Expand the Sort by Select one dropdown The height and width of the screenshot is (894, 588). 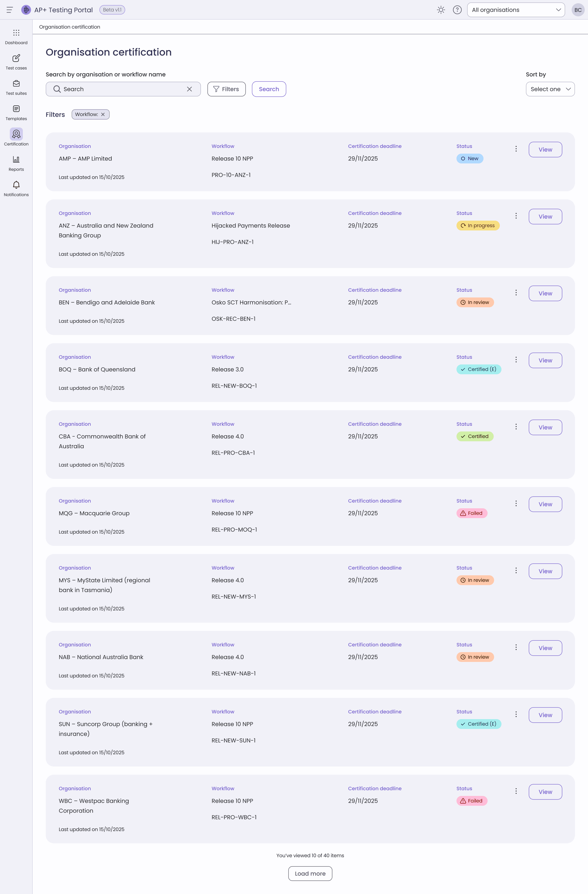click(550, 89)
